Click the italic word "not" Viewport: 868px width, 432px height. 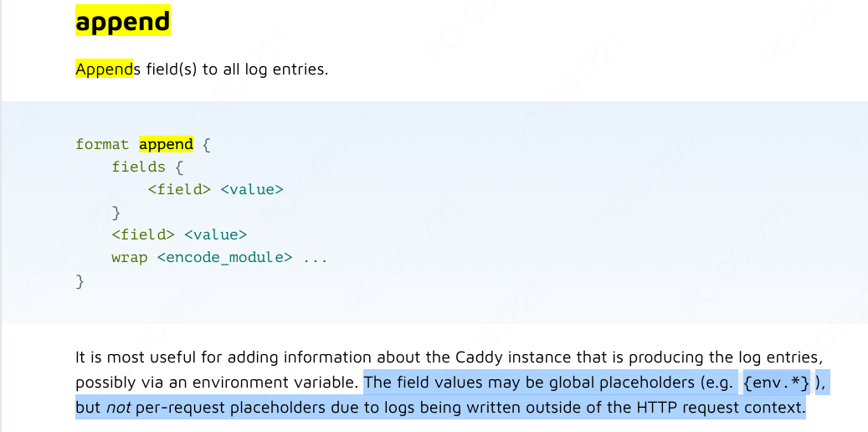(115, 409)
